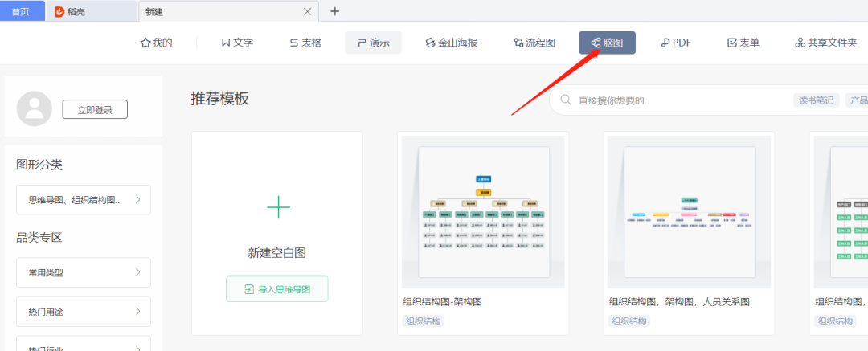Choose 表格 spreadsheet type
Viewport: 868px width, 351px height.
(x=305, y=43)
